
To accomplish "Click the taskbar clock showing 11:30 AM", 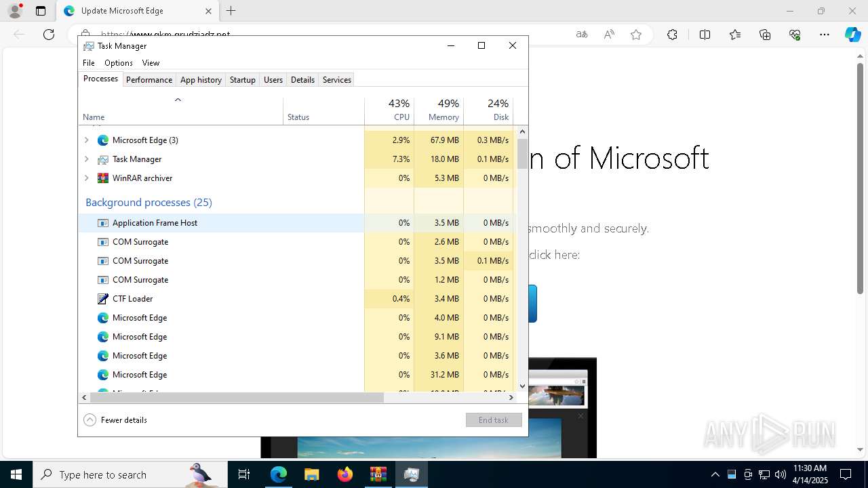I will click(810, 474).
